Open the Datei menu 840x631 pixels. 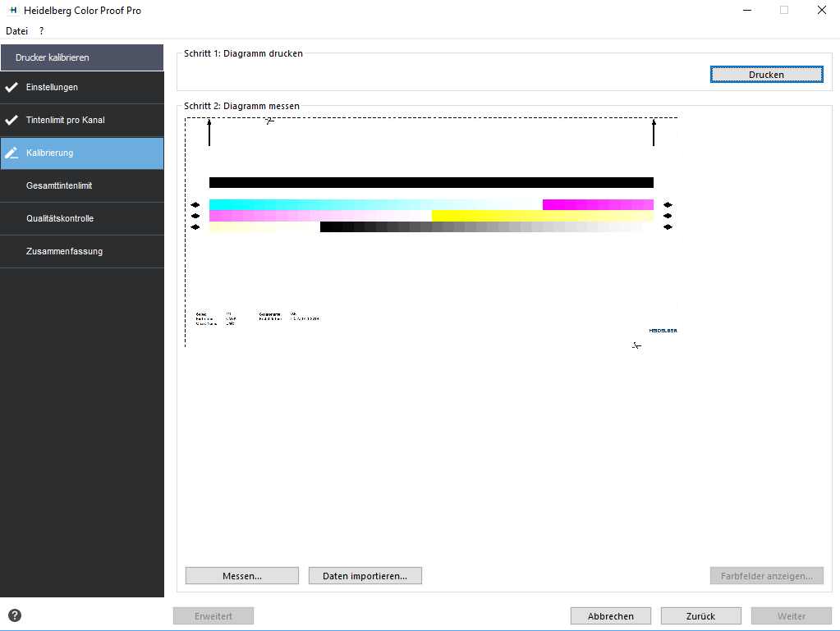coord(16,31)
